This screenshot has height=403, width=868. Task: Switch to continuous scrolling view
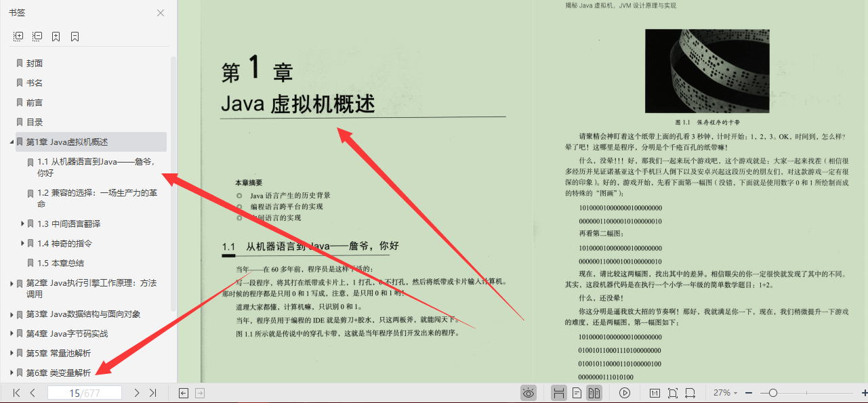(559, 393)
